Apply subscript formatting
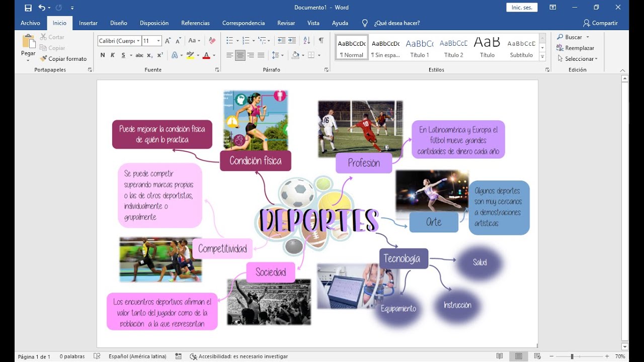Screen dimensions: 644x362 click(150, 55)
